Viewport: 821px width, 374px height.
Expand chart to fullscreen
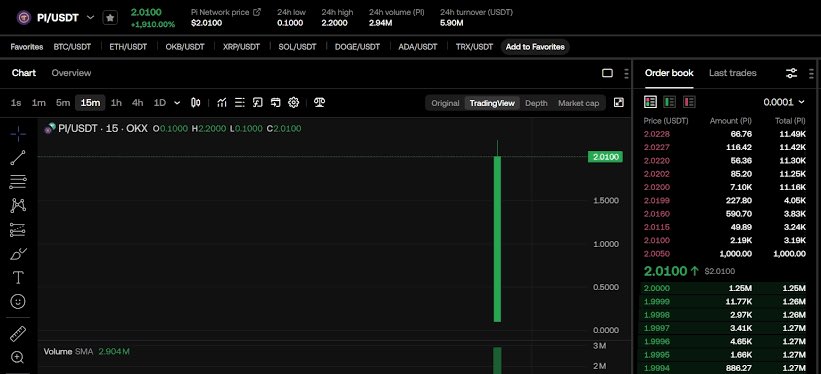click(x=619, y=103)
